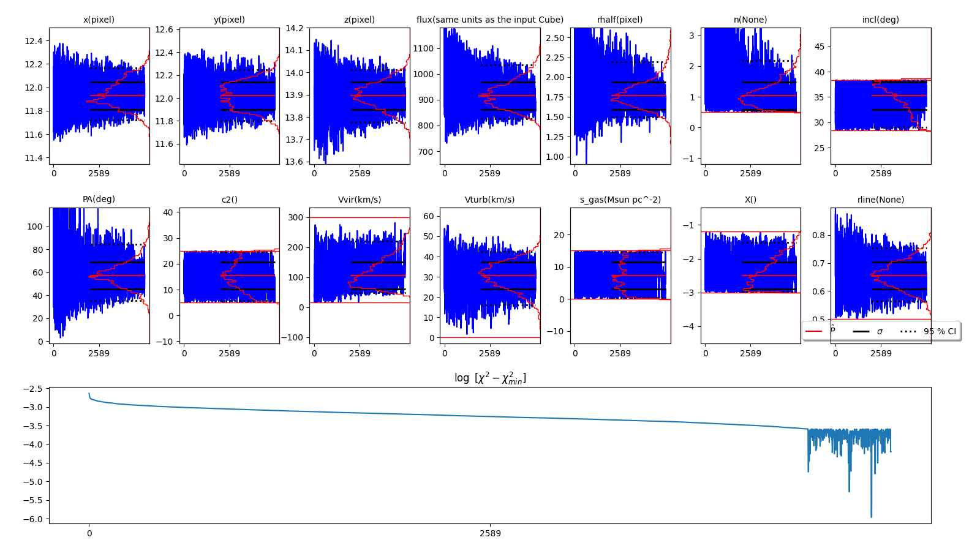The height and width of the screenshot is (551, 980).
Task: Click the 2589 tick on the chi-squared axis
Action: coord(490,533)
